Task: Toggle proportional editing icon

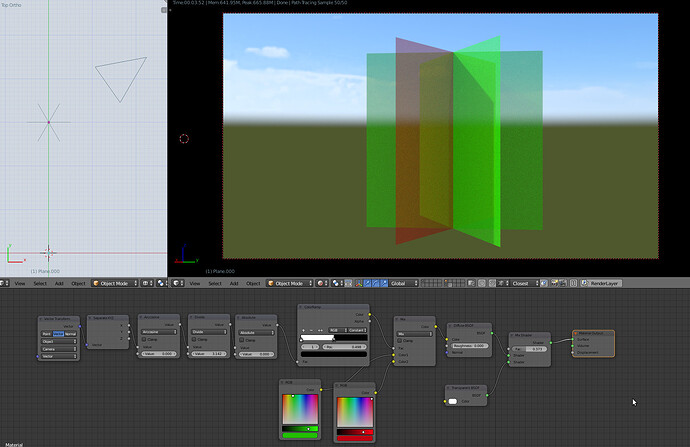Action: coord(481,283)
